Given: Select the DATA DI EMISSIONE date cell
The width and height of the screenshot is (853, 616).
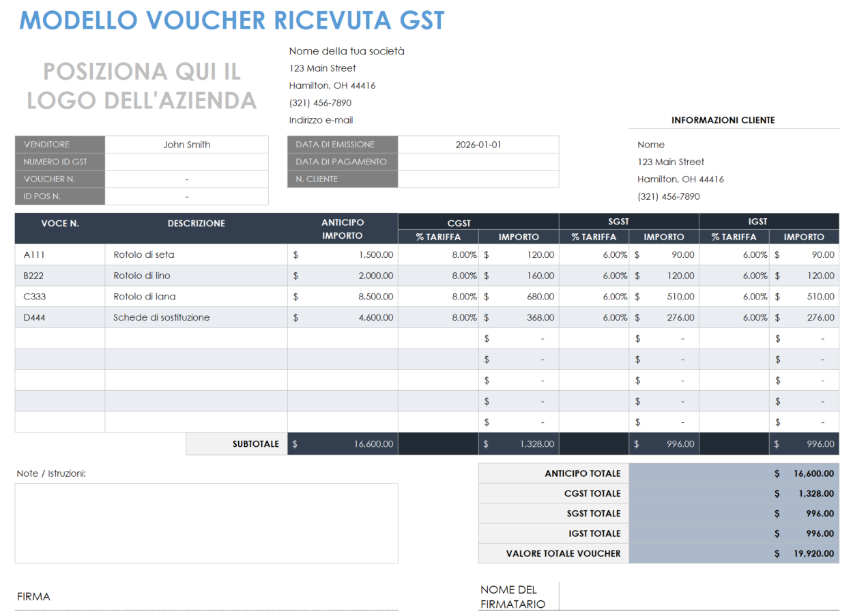Looking at the screenshot, I should click(478, 144).
